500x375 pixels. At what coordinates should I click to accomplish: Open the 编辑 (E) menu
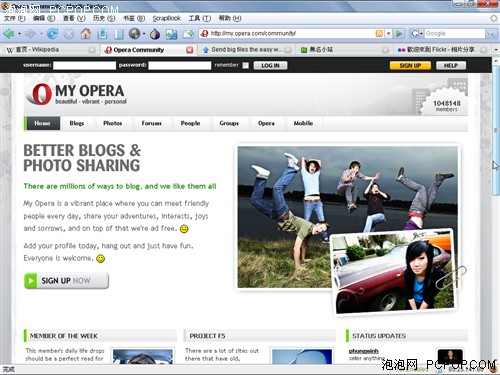point(44,18)
